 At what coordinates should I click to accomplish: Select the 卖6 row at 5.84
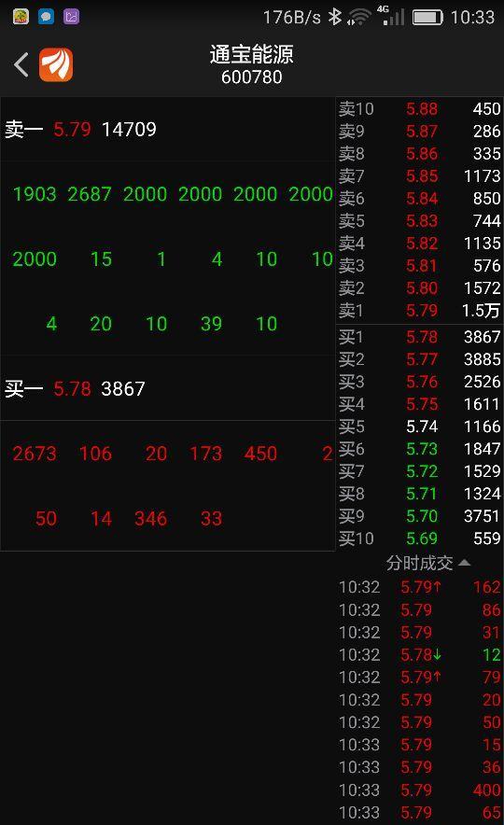(x=419, y=199)
